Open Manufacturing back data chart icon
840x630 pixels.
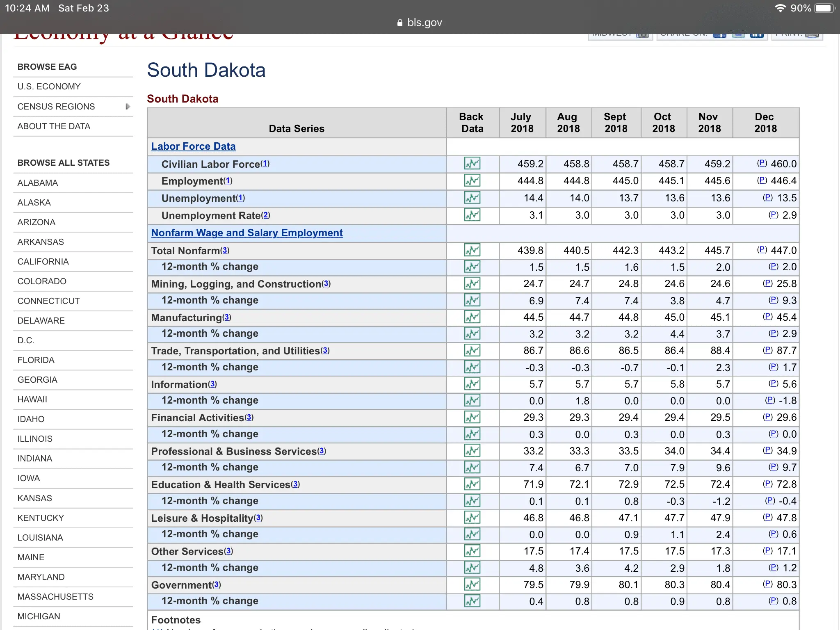[472, 317]
